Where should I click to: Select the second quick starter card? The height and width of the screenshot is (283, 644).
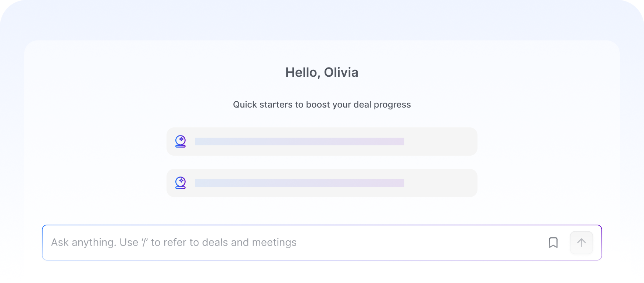[x=322, y=183]
